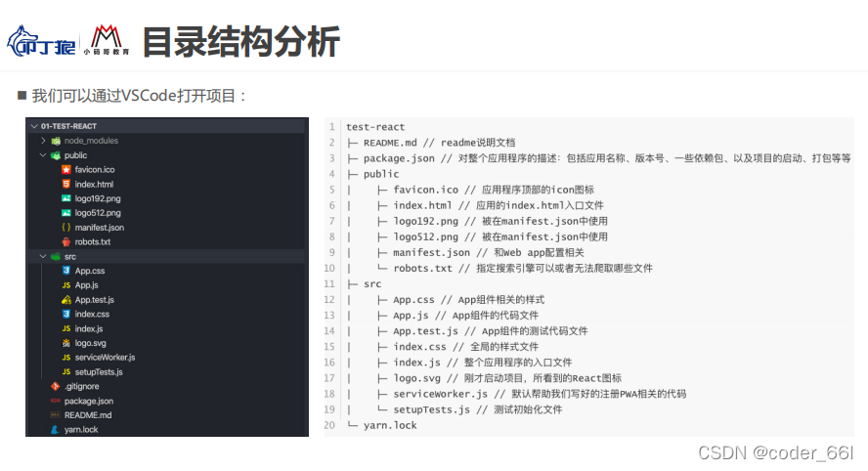The image size is (868, 471).
Task: Click the index.css CSS icon
Action: click(x=66, y=314)
